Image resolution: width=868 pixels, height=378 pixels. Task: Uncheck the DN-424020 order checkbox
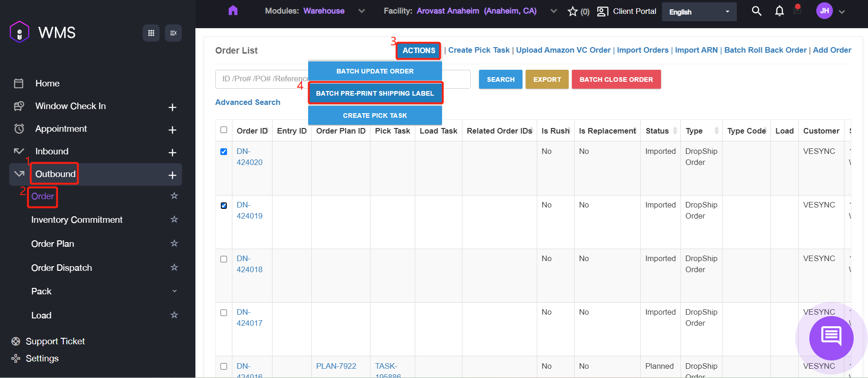click(x=224, y=152)
